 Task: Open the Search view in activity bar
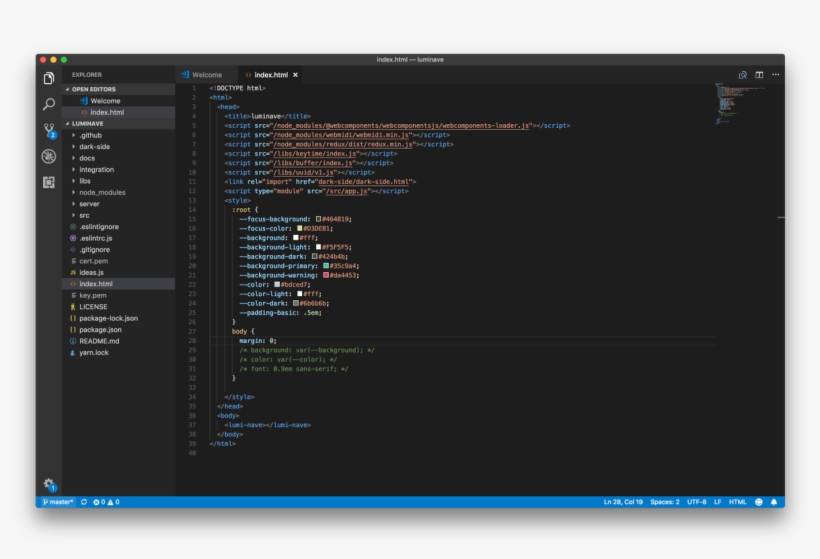tap(48, 104)
